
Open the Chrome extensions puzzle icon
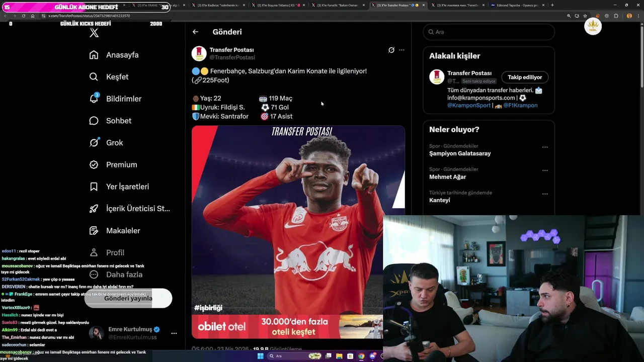[x=616, y=16]
